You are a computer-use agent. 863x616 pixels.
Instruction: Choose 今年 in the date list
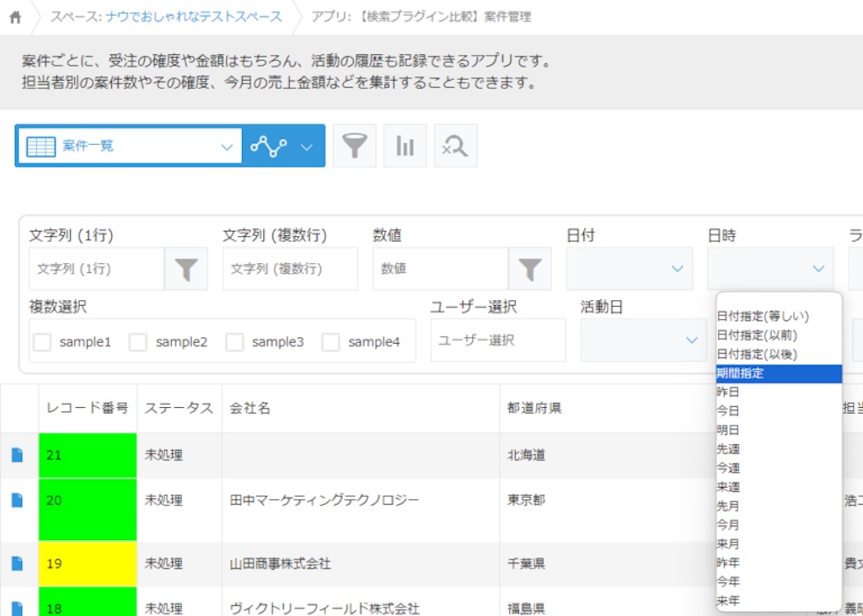[779, 581]
